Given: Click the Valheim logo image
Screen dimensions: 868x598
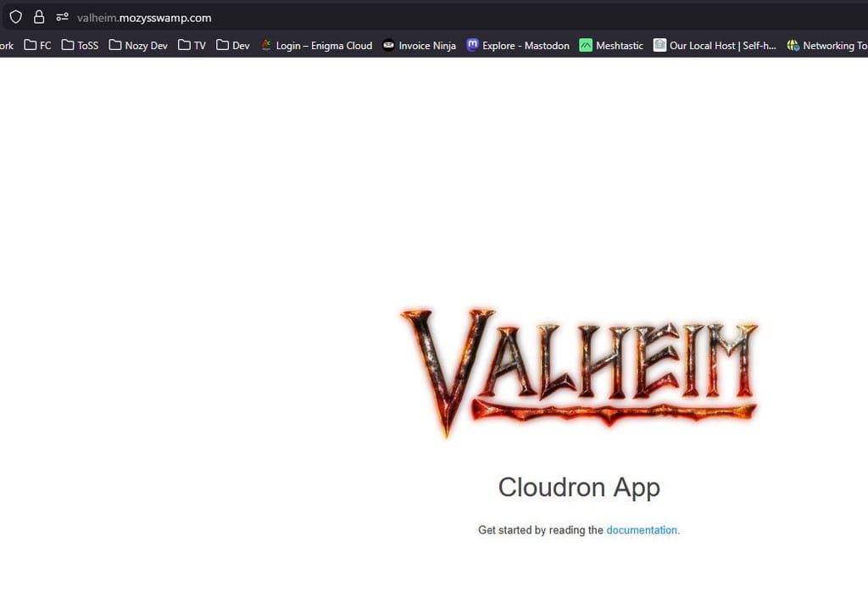Looking at the screenshot, I should point(579,371).
